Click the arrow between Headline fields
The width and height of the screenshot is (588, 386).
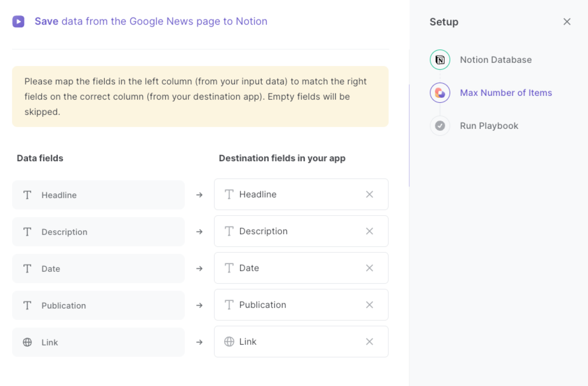pos(200,195)
